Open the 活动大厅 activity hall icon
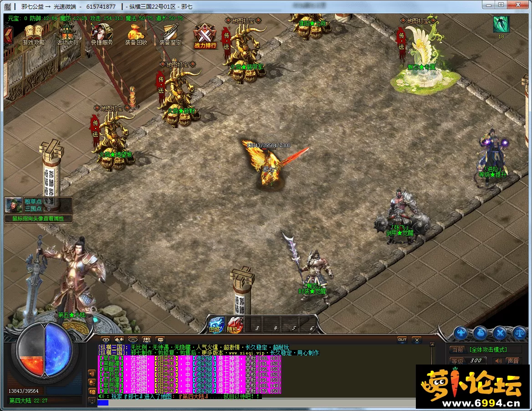Viewport: 532px width, 411px height. point(67,35)
